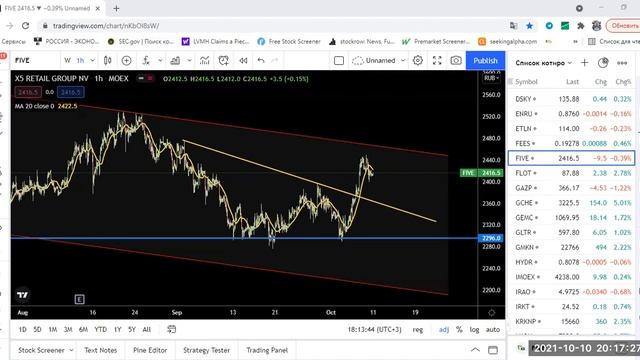Open the Trading Panel tab
The image size is (640, 360).
(267, 350)
